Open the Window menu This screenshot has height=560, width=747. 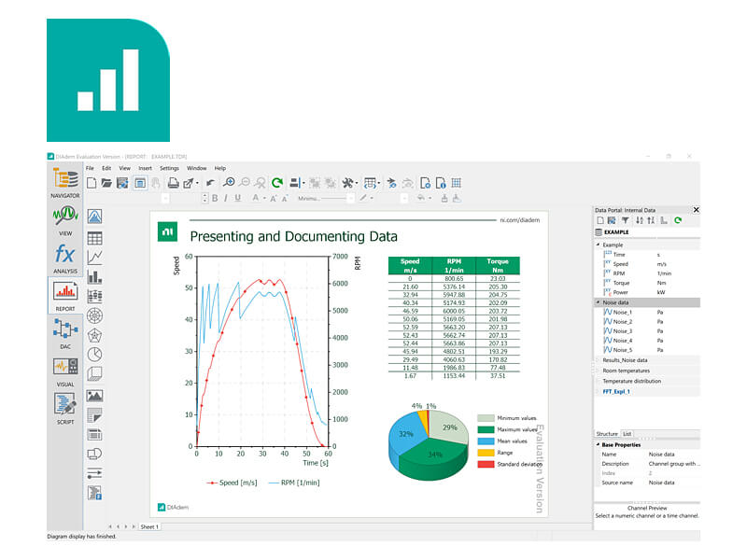click(196, 168)
